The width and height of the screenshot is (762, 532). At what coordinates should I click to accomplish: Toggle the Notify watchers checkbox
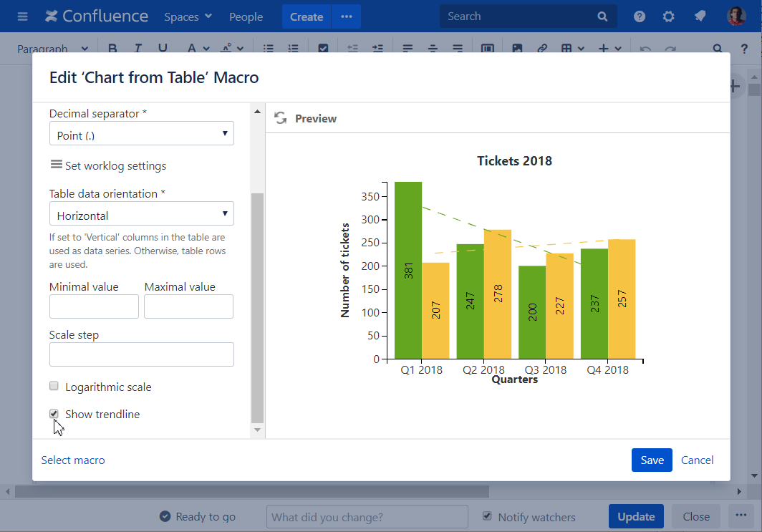tap(488, 516)
